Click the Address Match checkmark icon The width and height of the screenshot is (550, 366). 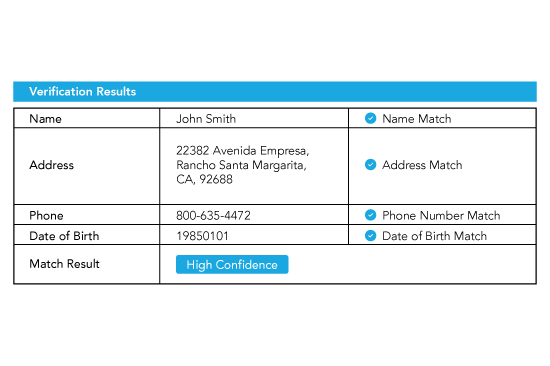[370, 165]
